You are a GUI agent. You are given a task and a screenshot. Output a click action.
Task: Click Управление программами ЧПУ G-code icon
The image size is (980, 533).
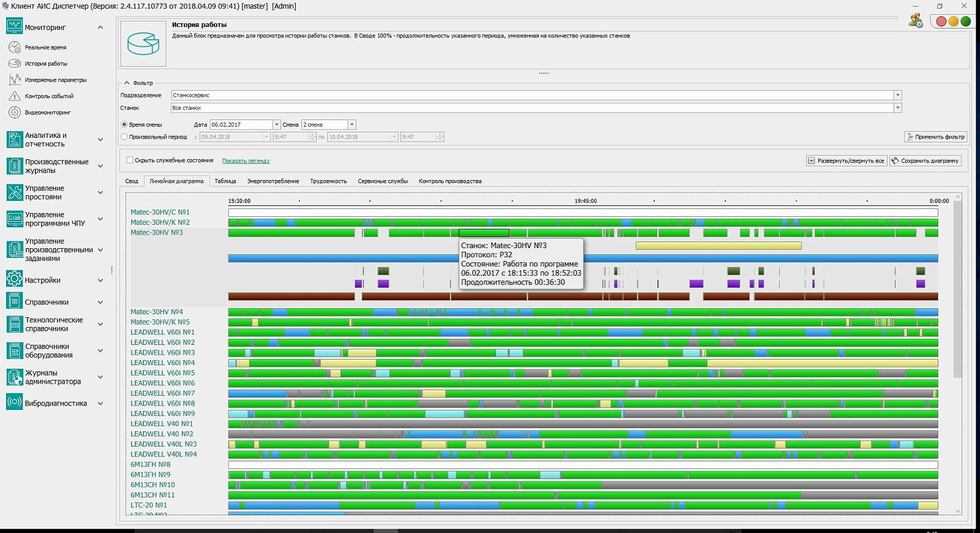click(x=14, y=219)
